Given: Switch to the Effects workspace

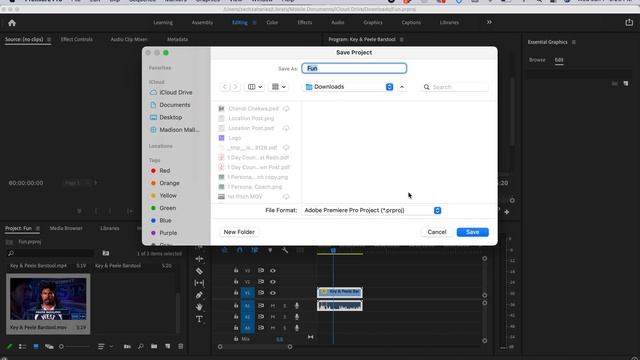Looking at the screenshot, I should 304,22.
